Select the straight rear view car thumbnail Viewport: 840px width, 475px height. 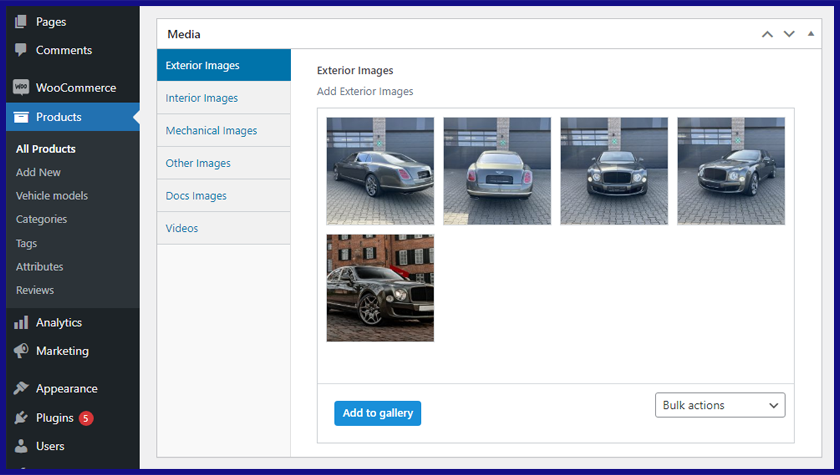[x=497, y=171]
